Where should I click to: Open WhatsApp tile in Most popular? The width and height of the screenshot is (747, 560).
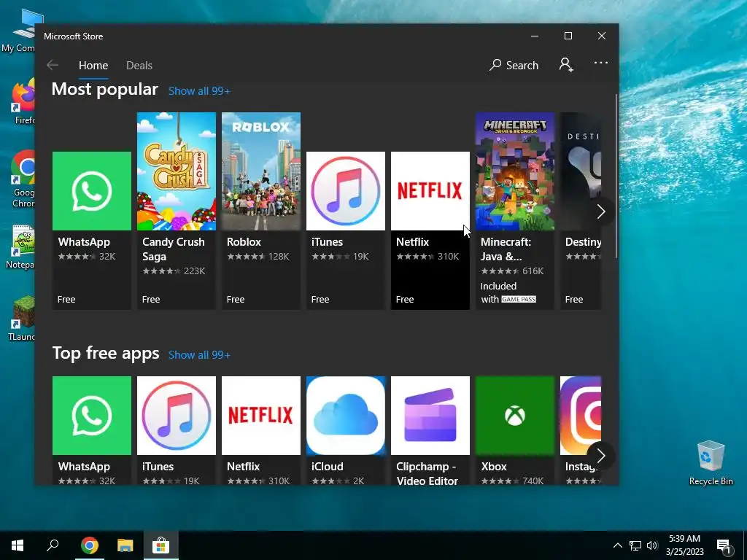pos(91,230)
